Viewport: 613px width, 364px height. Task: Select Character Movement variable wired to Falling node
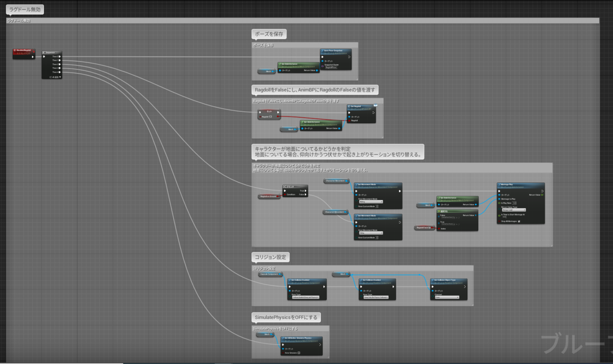pos(335,212)
